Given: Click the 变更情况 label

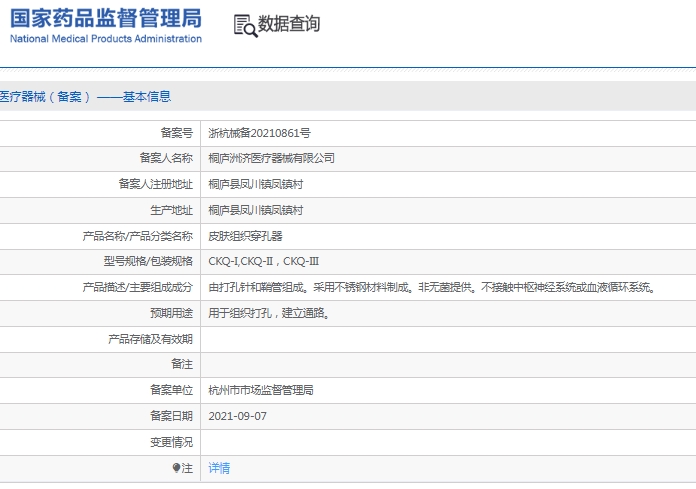Looking at the screenshot, I should click(171, 442).
